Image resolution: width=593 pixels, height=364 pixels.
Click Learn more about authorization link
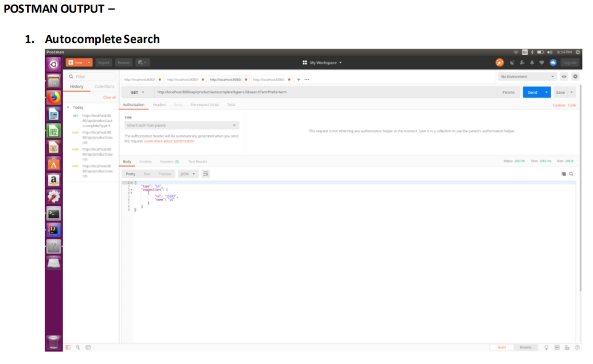pyautogui.click(x=169, y=141)
